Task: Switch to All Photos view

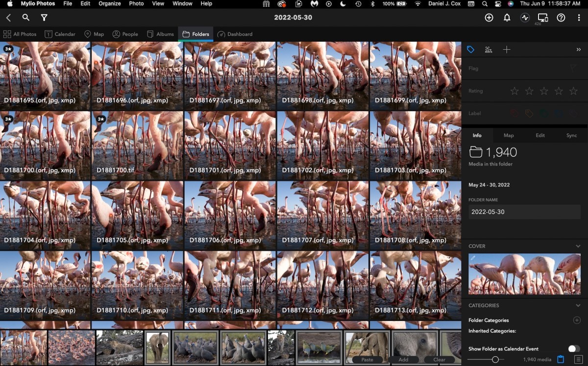Action: click(x=20, y=34)
